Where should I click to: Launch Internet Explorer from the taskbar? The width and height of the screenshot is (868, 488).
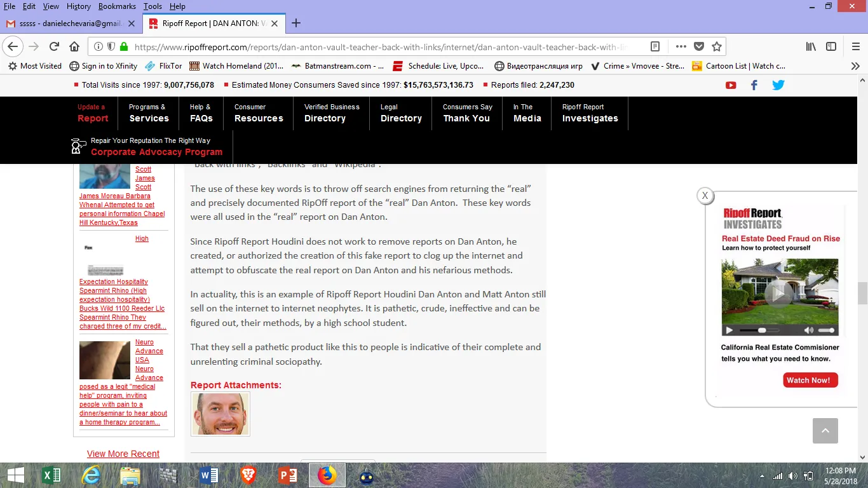tap(91, 475)
